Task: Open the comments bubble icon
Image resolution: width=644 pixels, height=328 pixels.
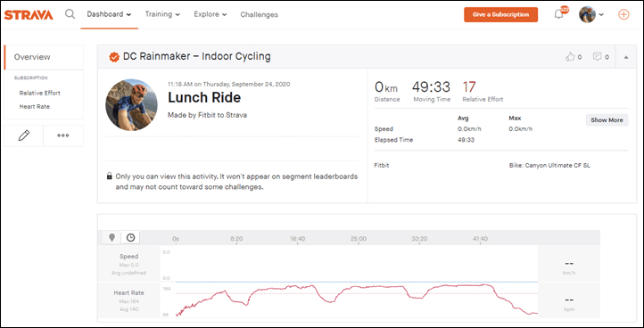Action: coord(598,57)
